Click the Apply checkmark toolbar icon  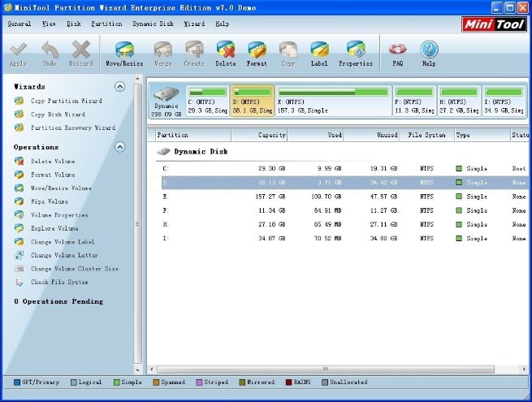(19, 50)
